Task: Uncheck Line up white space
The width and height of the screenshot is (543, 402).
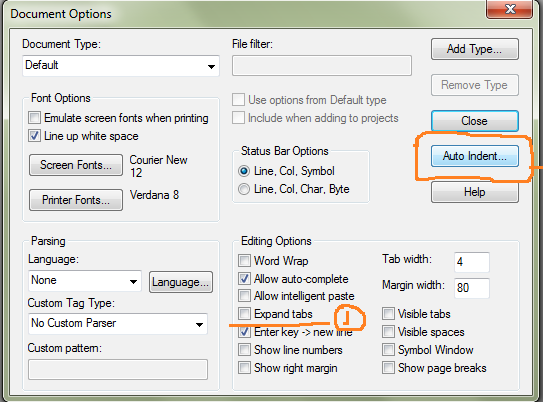Action: pos(34,136)
